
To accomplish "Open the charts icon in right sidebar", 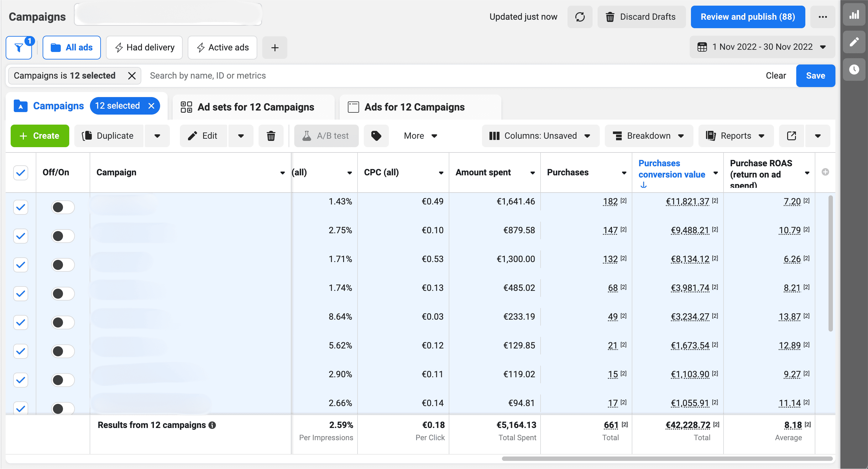I will [854, 14].
